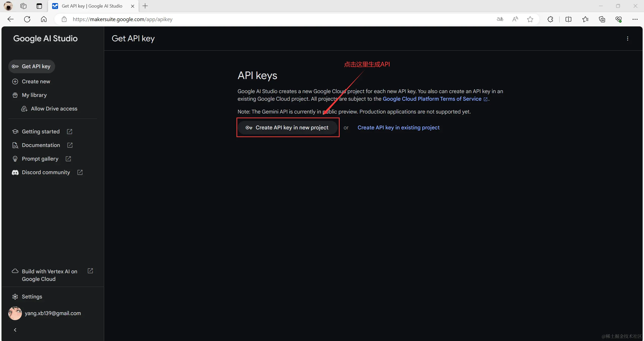Open the split screen icon

click(x=568, y=19)
